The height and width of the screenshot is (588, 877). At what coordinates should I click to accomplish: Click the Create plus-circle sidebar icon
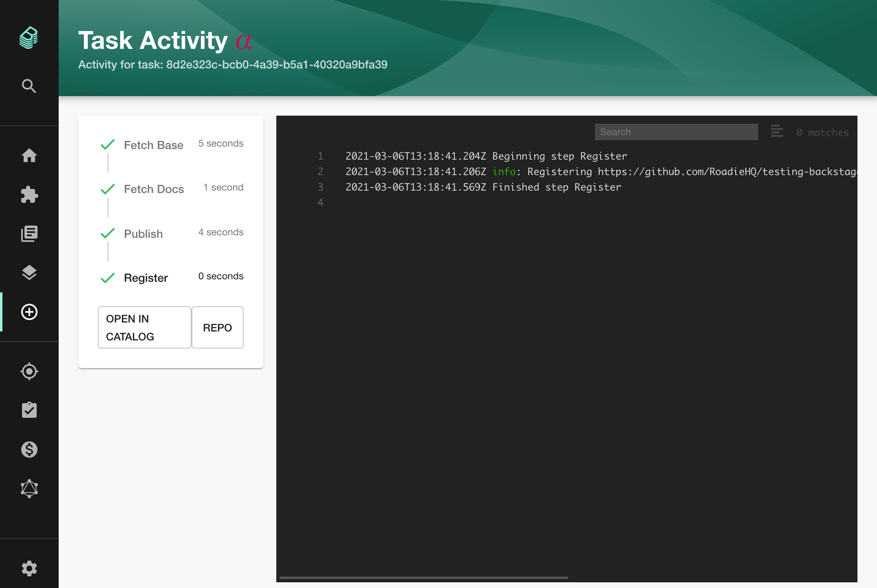29,312
